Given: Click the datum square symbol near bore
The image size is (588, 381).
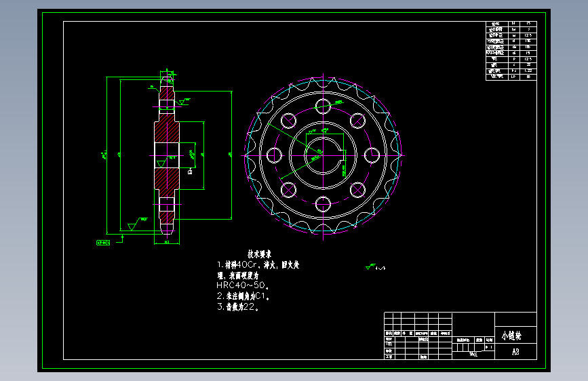Looking at the screenshot, I should coord(190,172).
